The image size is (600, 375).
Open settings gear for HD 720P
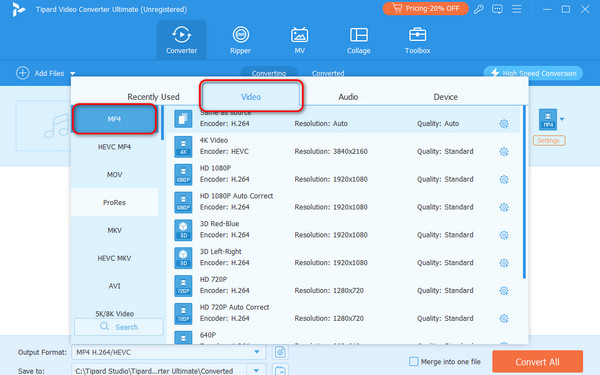click(x=504, y=291)
